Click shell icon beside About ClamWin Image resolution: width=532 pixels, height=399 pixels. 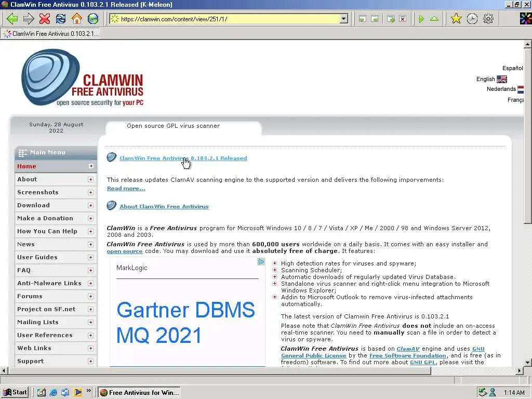click(x=112, y=206)
